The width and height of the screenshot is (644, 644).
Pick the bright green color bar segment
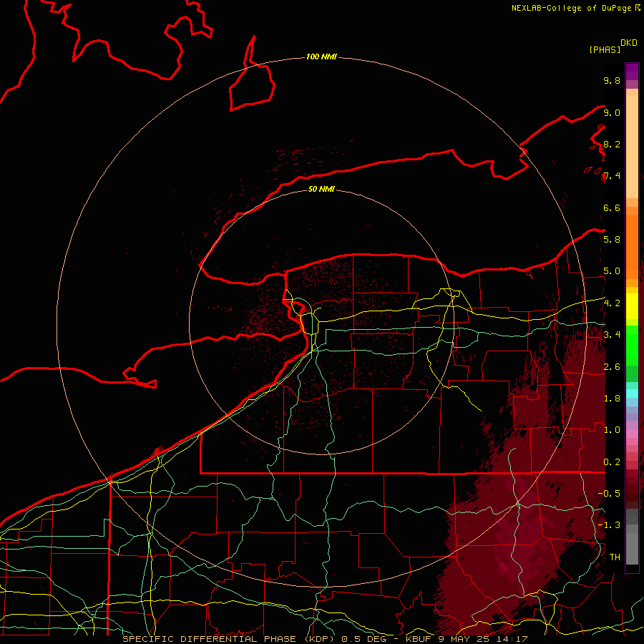[632, 345]
